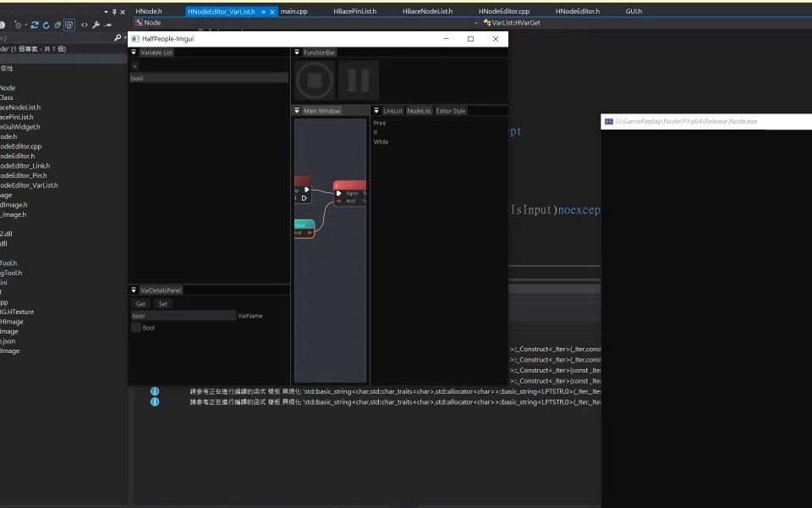Click the teal bool node output pin
812x508 pixels.
tap(310, 233)
